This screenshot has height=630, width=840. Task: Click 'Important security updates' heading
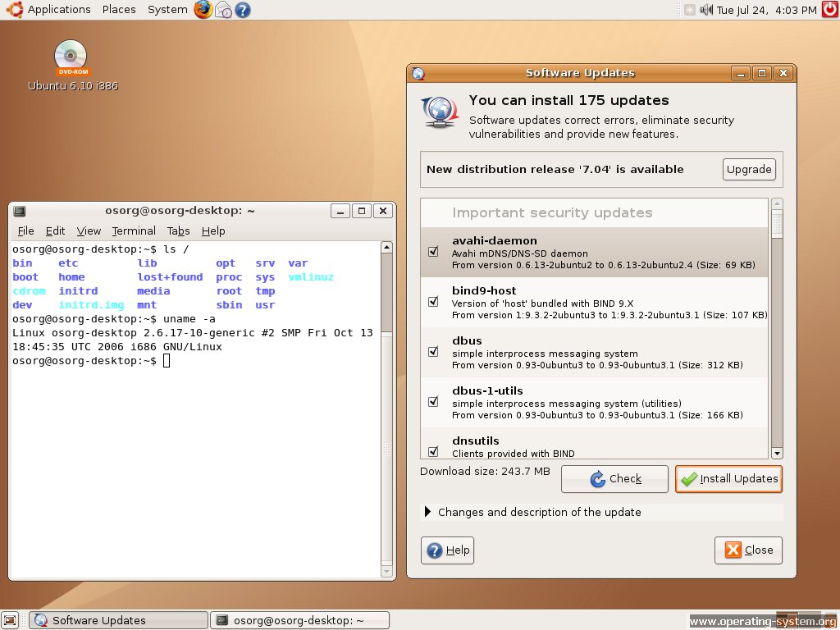point(552,212)
